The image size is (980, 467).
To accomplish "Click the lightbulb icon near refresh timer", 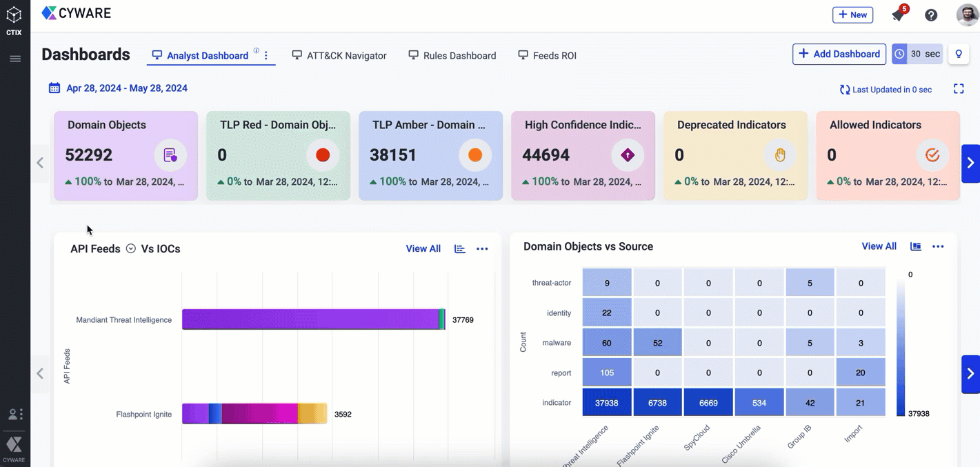I will click(959, 54).
